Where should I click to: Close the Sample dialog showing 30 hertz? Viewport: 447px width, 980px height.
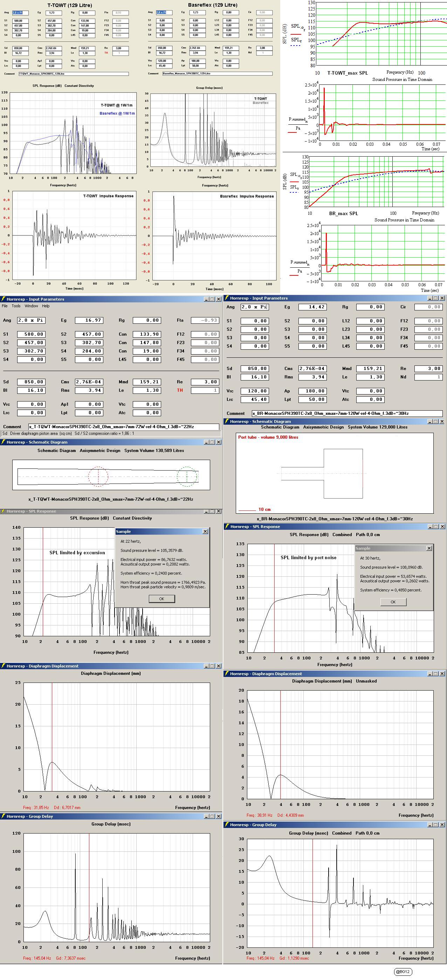pyautogui.click(x=429, y=548)
